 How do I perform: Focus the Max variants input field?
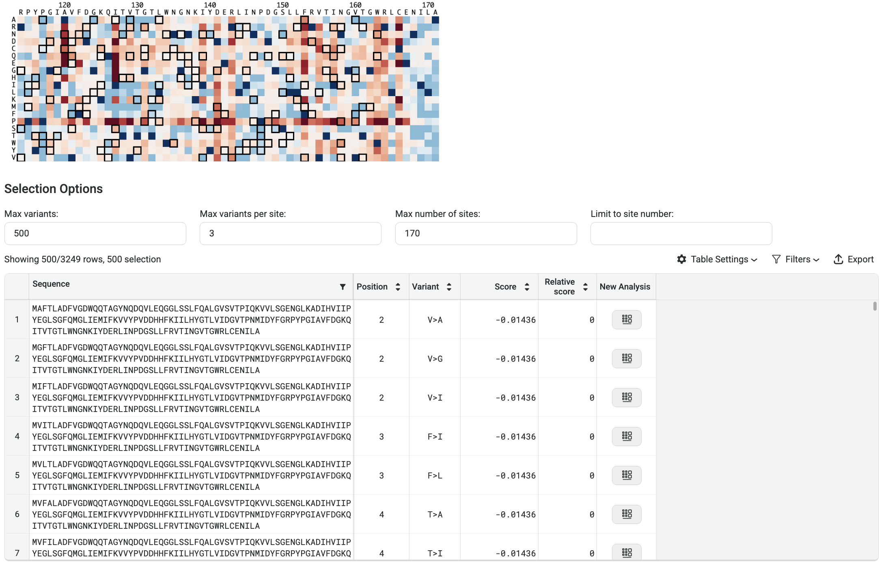[95, 233]
